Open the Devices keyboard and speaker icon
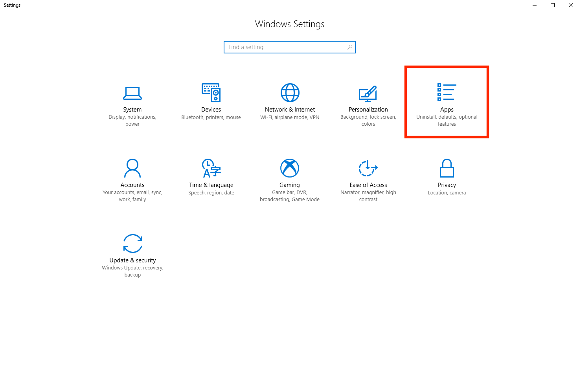Image resolution: width=579 pixels, height=392 pixels. pos(211,93)
